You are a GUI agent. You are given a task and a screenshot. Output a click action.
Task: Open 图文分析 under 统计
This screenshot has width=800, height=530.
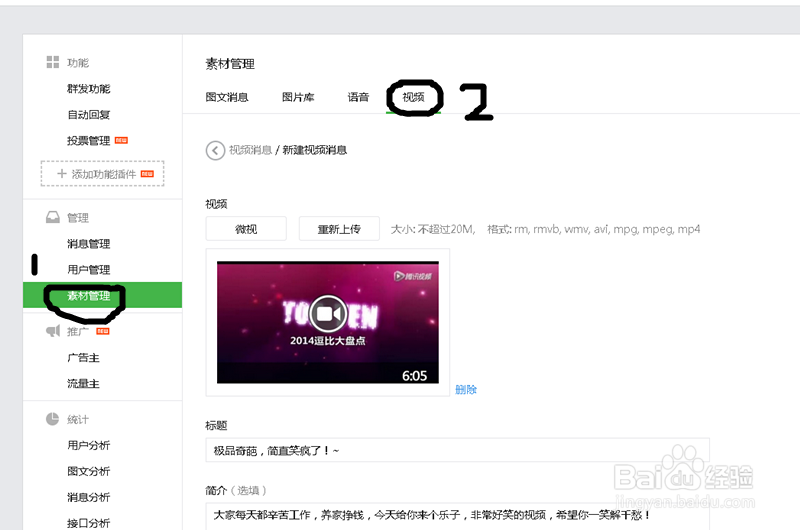89,471
